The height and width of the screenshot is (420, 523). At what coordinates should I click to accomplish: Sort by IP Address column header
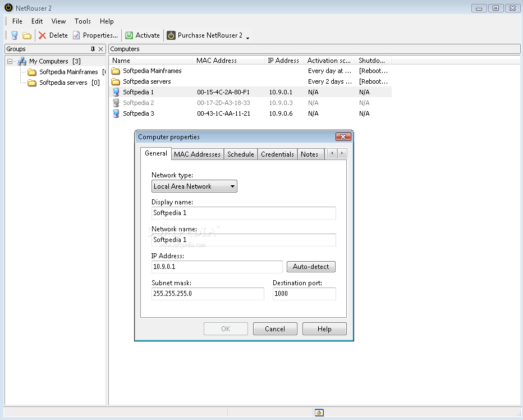tap(284, 61)
